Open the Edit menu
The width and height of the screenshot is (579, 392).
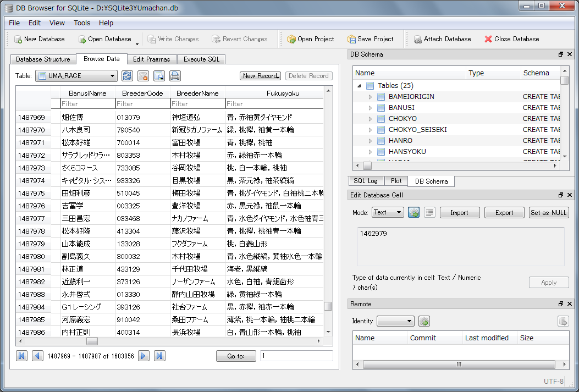(35, 23)
